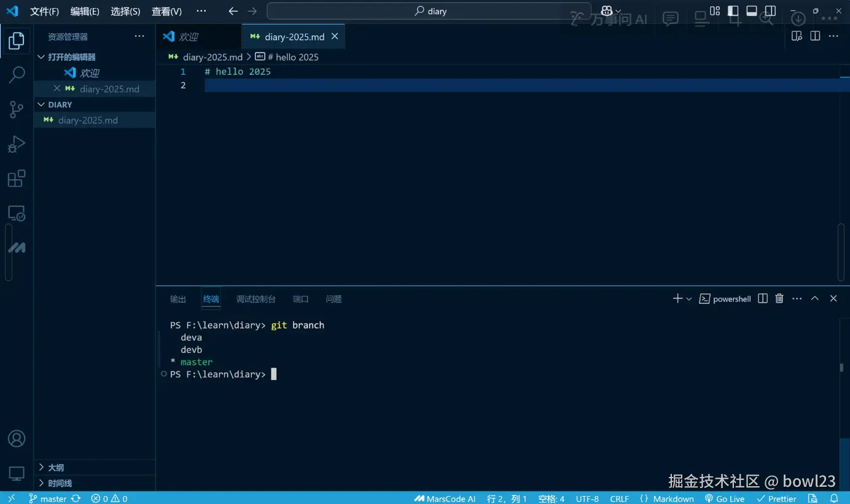This screenshot has width=850, height=504.
Task: Synchronize changes icon beside master
Action: [76, 498]
